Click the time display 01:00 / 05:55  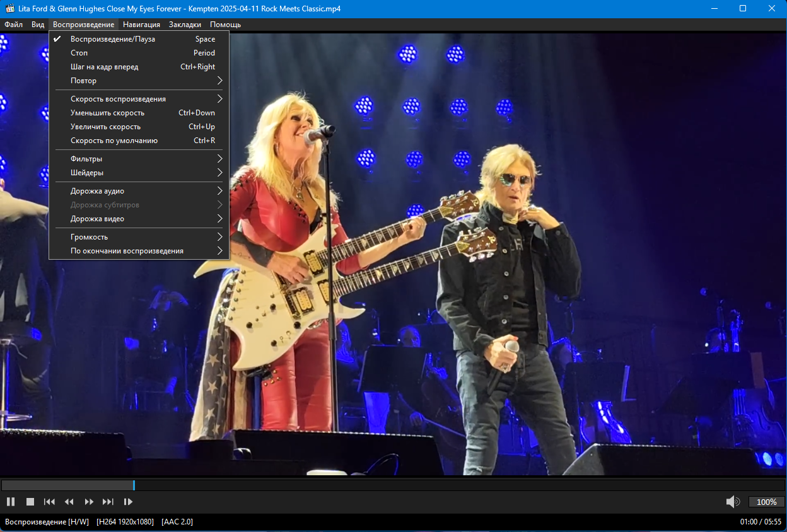pos(761,522)
